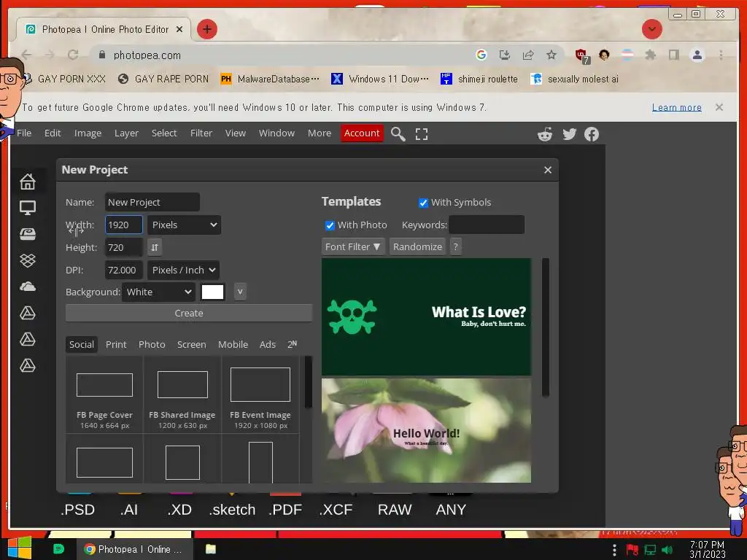747x560 pixels.
Task: Click the Height input field
Action: (124, 248)
